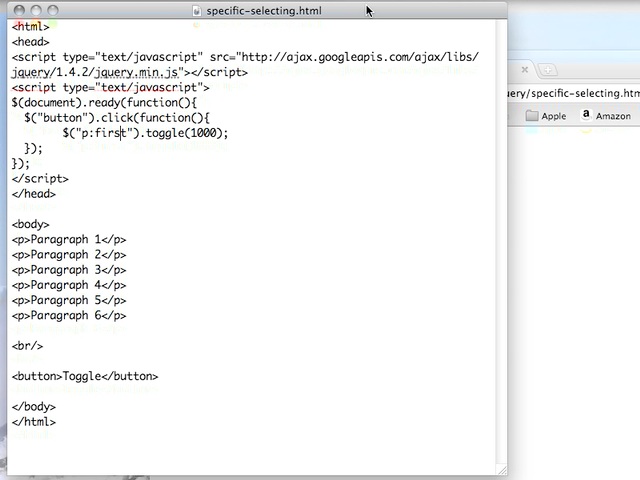Viewport: 640px width, 480px height.
Task: Click the Amazon 'a' favicon
Action: [586, 115]
